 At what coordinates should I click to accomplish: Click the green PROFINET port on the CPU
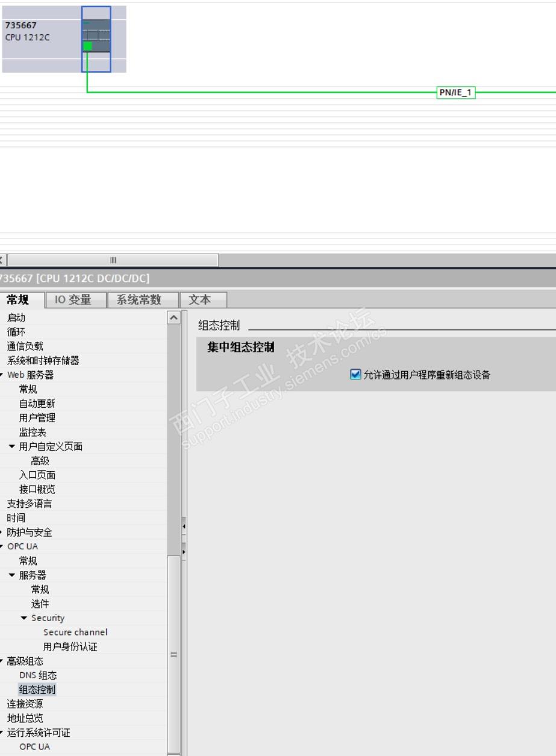(87, 46)
